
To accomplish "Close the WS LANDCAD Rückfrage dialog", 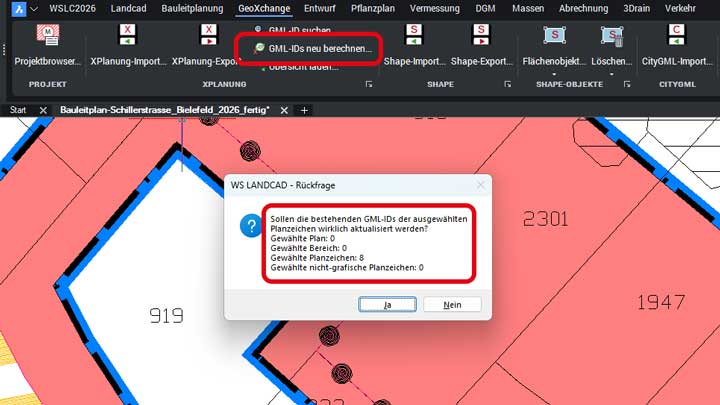I will click(480, 185).
